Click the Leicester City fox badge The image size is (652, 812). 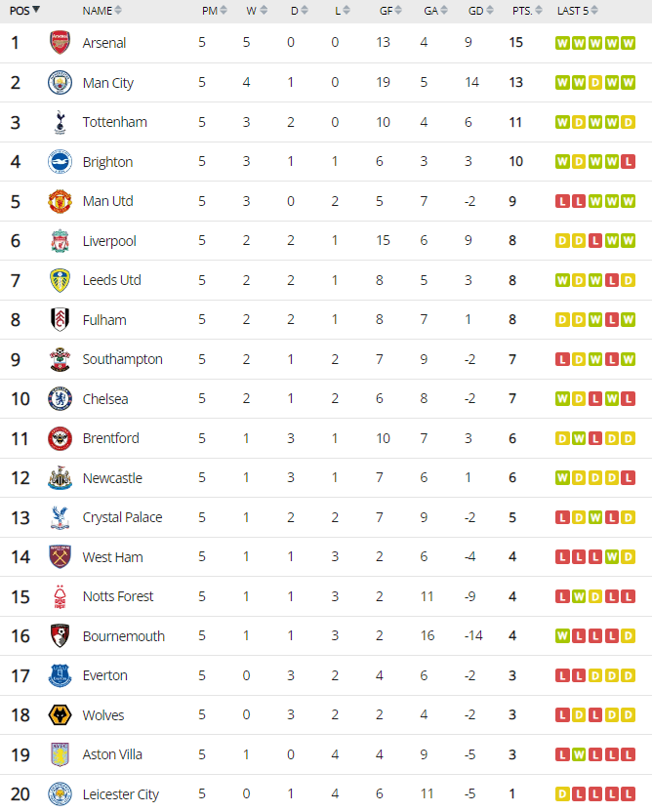[x=60, y=793]
